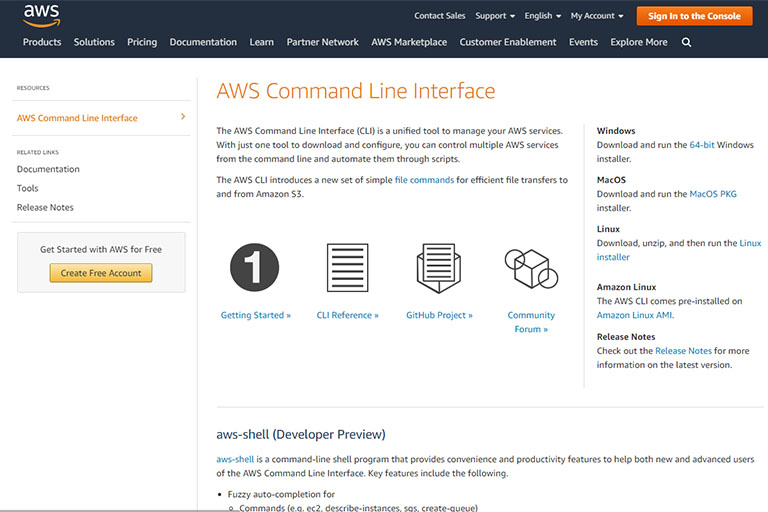Visit the Community Forum » link
Screen dimensions: 768x512
(x=531, y=322)
